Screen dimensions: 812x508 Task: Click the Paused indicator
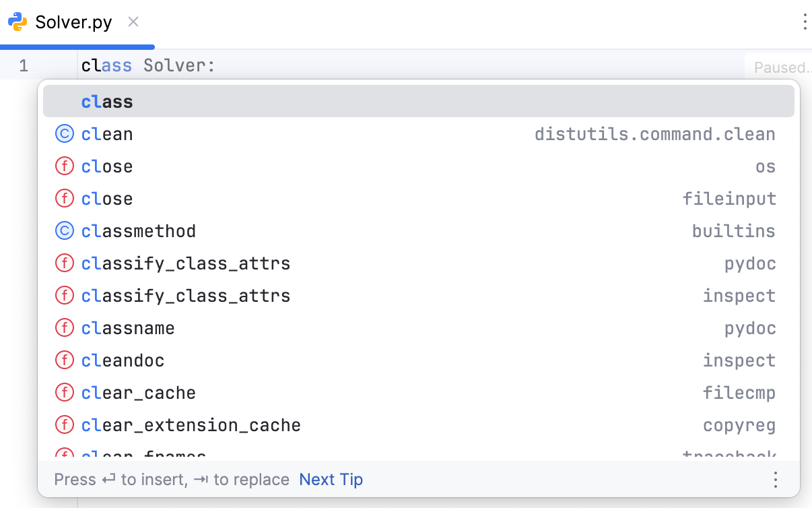[783, 67]
